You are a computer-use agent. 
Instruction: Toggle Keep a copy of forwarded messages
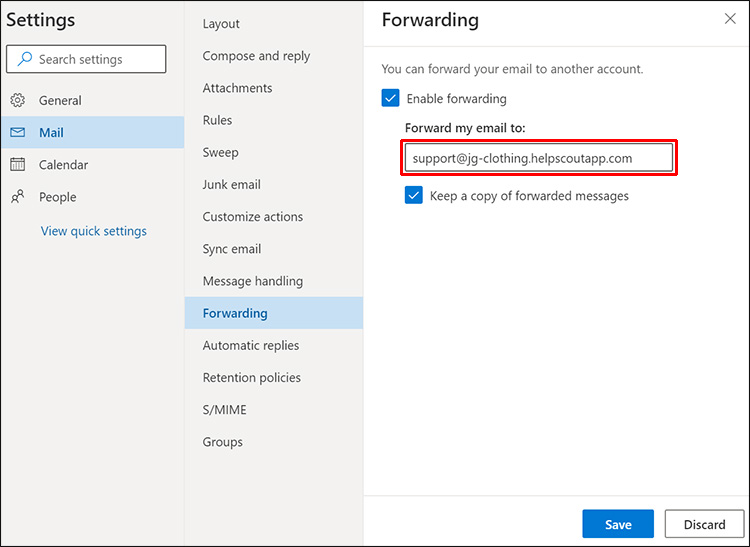(x=414, y=196)
